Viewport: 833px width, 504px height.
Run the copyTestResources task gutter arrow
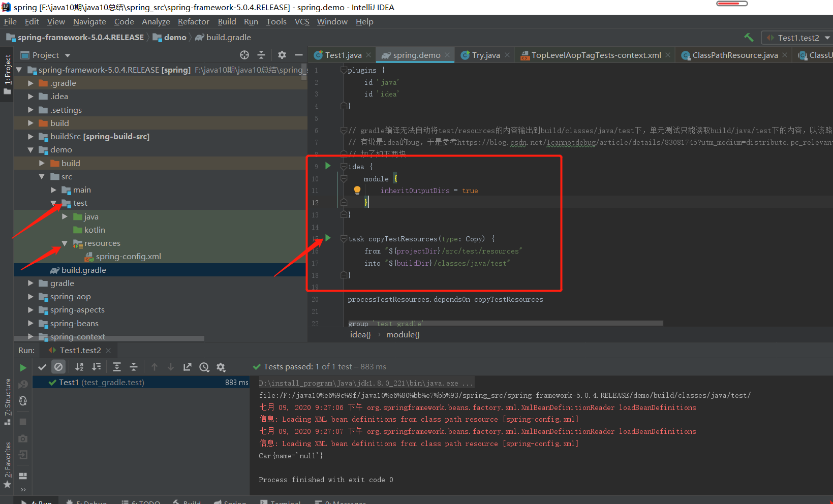coord(328,237)
